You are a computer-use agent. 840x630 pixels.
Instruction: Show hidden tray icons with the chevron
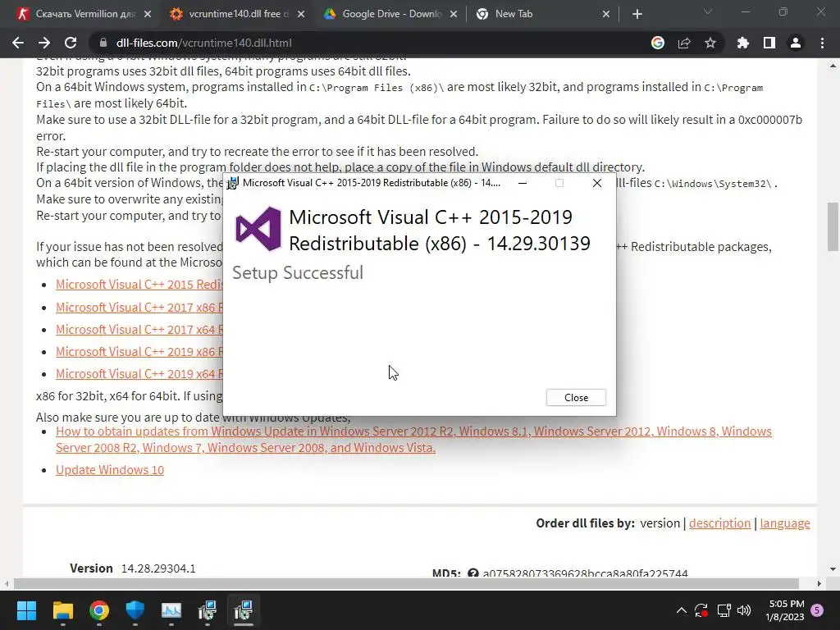682,610
